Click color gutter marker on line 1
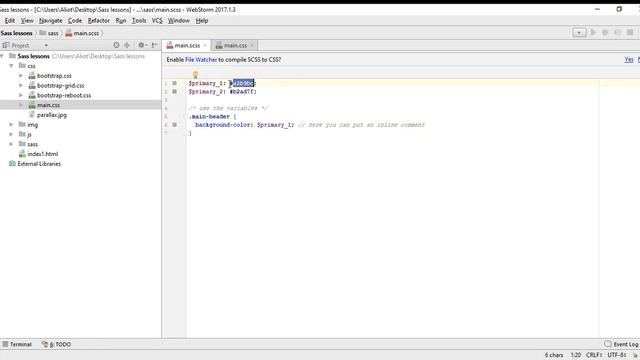 tap(174, 83)
